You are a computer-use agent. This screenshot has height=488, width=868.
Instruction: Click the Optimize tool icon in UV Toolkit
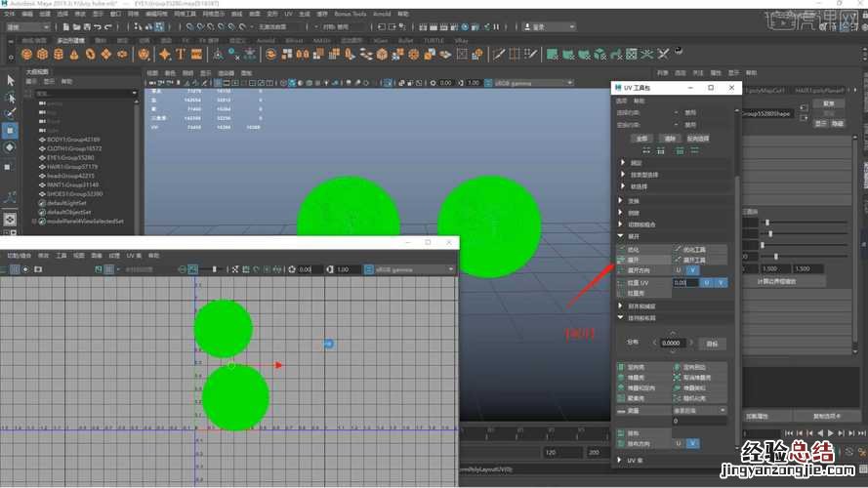pos(676,250)
